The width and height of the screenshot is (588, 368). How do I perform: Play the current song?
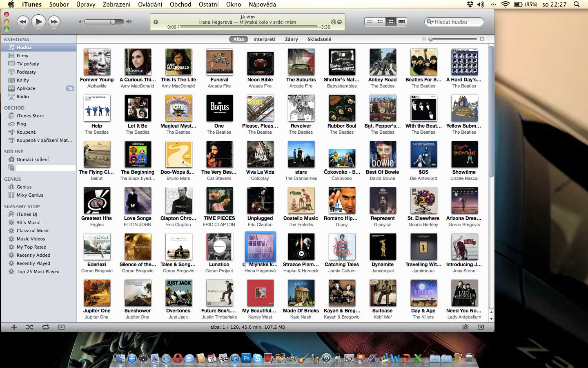38,22
